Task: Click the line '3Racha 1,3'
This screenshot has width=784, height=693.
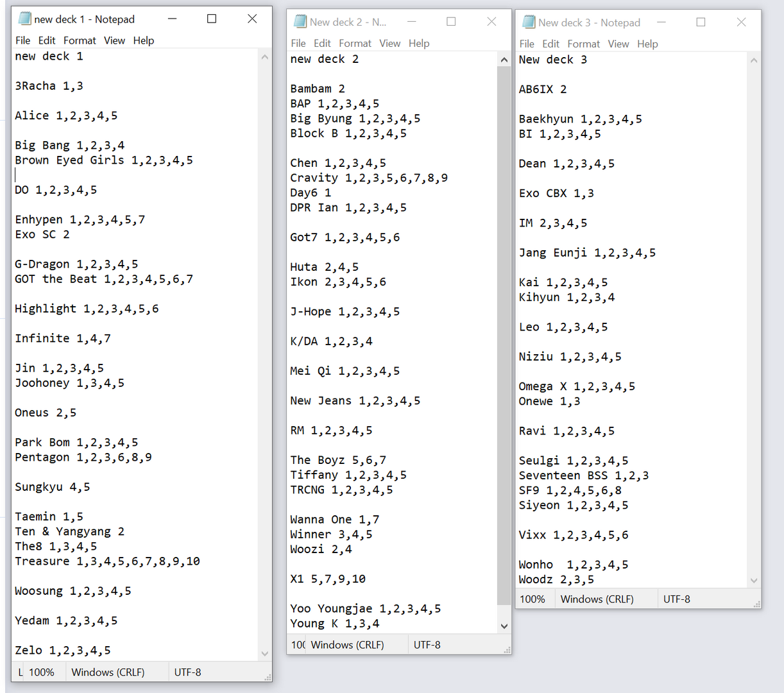Action: 49,86
